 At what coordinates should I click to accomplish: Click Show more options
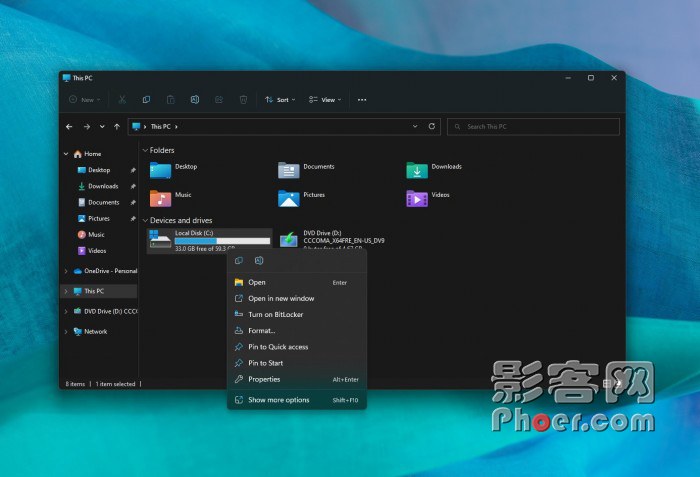click(x=297, y=400)
